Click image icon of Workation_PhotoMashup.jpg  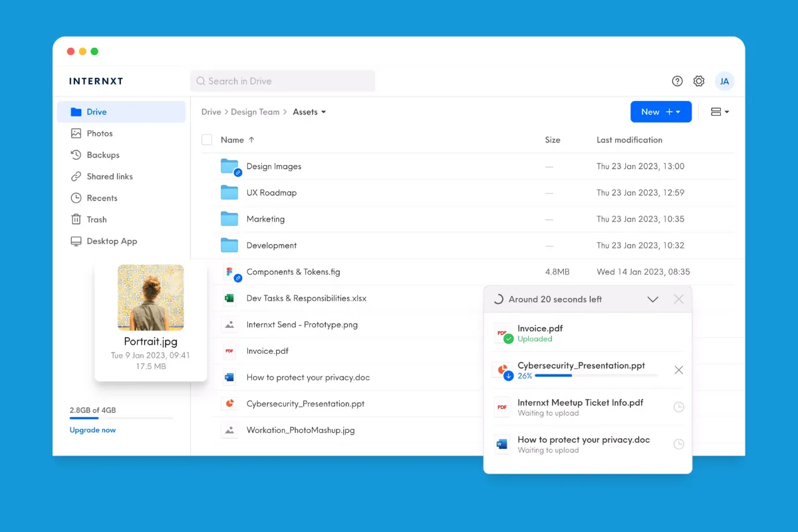(x=229, y=430)
